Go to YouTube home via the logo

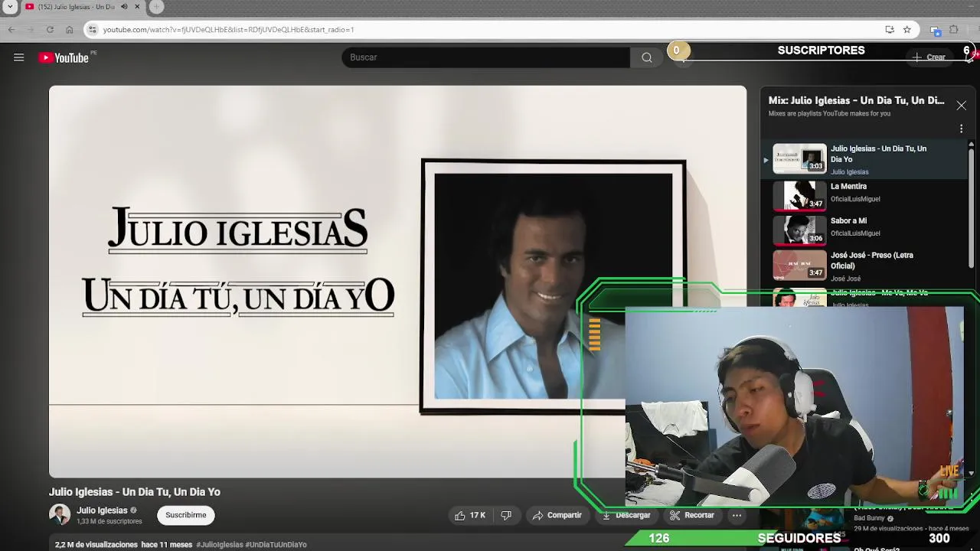click(64, 57)
